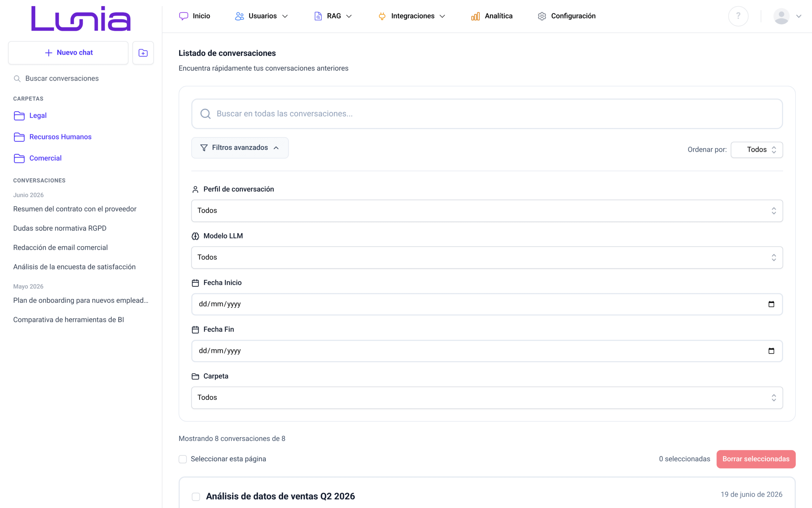Open the Integraciones menu
812x508 pixels.
click(412, 16)
